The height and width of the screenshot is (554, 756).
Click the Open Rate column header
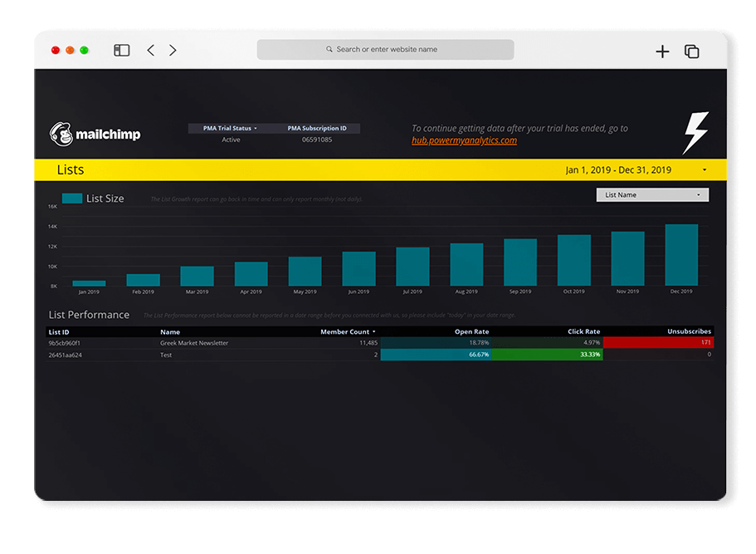[x=471, y=331]
